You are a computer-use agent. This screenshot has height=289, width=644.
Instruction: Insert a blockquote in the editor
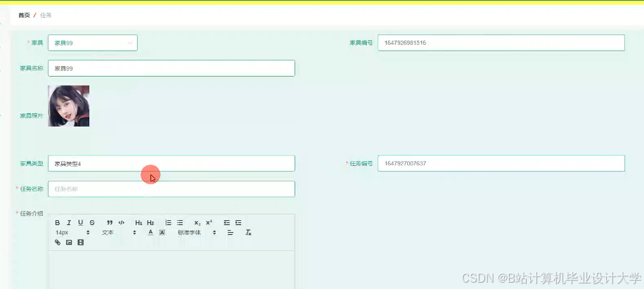[110, 222]
